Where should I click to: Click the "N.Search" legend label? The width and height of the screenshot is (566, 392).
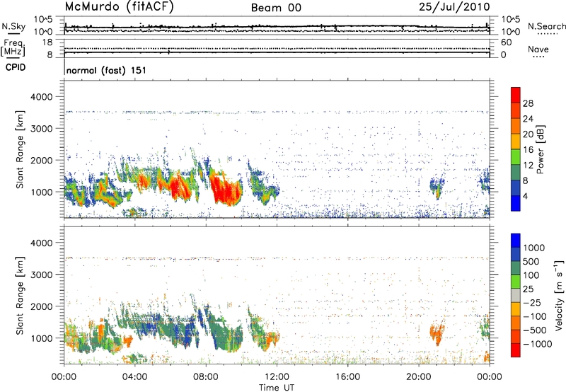click(546, 26)
